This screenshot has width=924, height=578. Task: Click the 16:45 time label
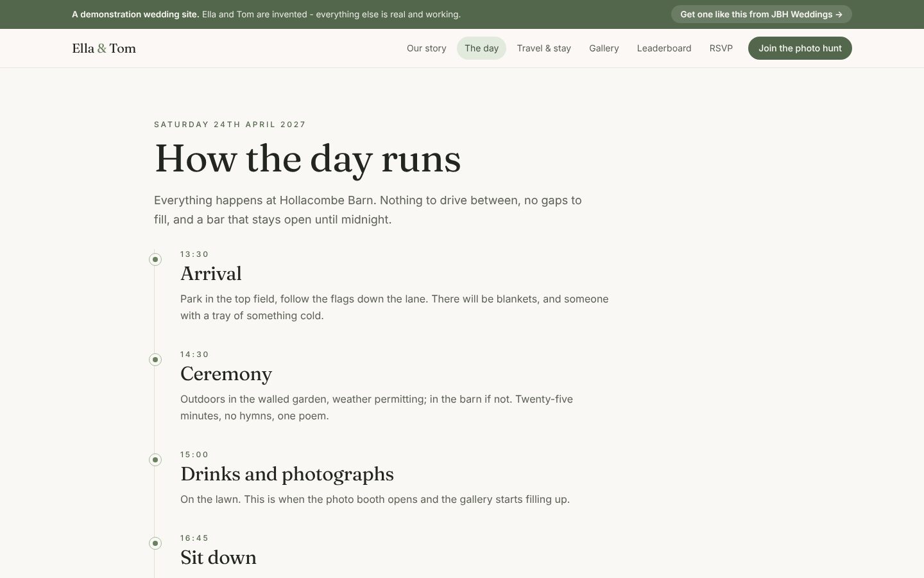[194, 538]
